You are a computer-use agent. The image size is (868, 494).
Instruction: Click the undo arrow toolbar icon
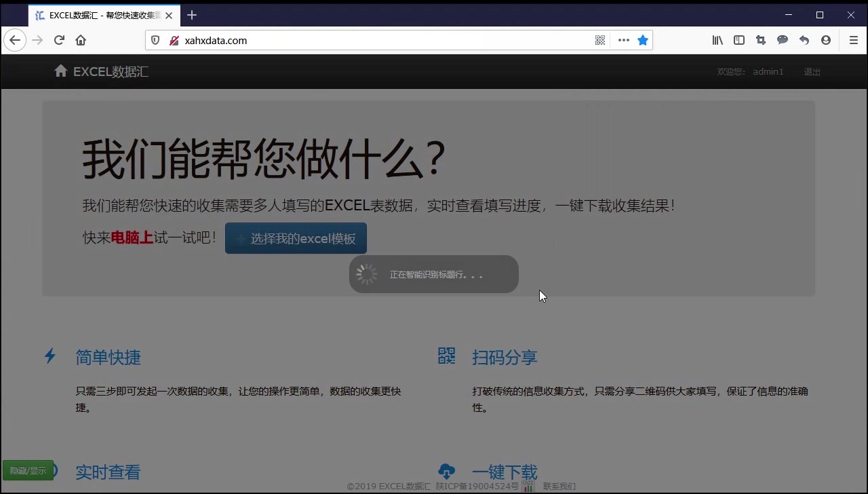pyautogui.click(x=804, y=40)
